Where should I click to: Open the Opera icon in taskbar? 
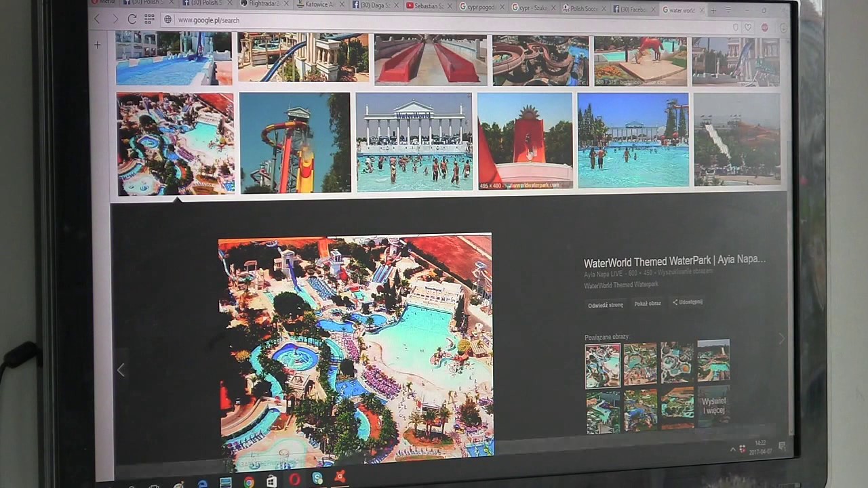tap(294, 479)
